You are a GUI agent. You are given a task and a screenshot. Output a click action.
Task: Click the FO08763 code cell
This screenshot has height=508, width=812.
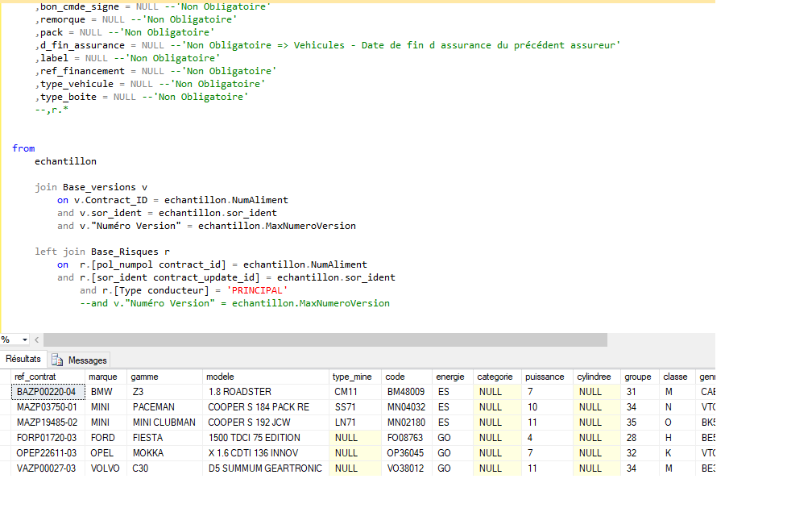click(x=407, y=438)
